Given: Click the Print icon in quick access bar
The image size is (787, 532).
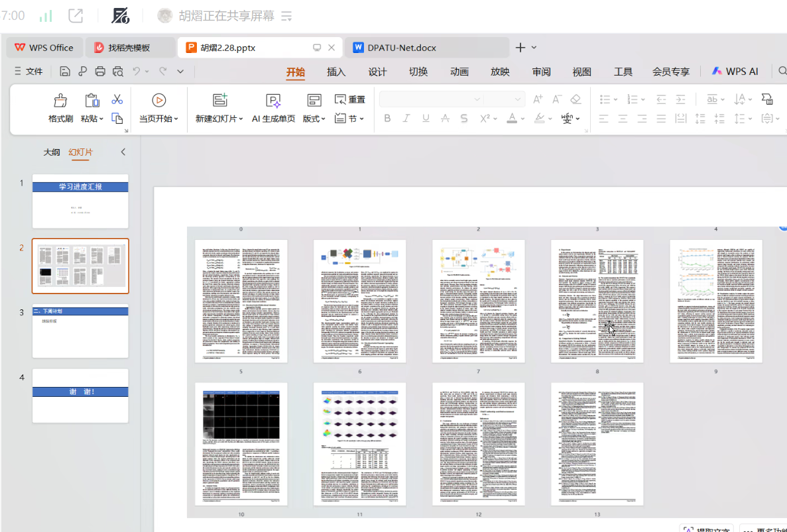Looking at the screenshot, I should [x=100, y=72].
